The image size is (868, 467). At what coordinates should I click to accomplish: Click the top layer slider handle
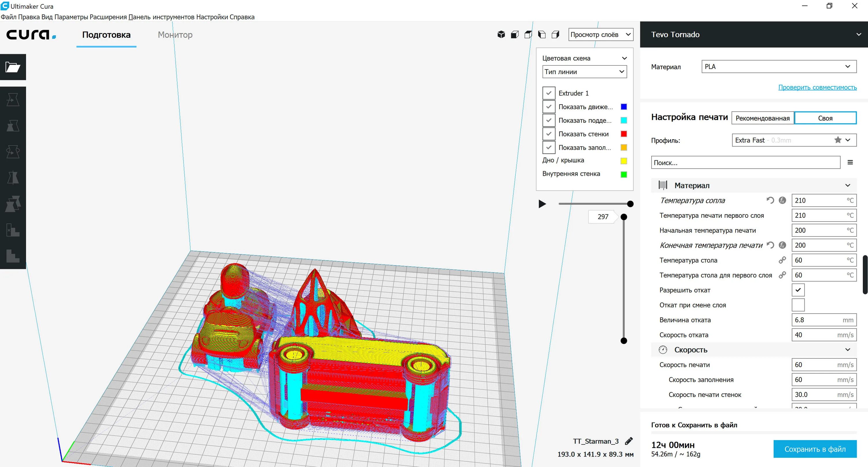point(624,217)
